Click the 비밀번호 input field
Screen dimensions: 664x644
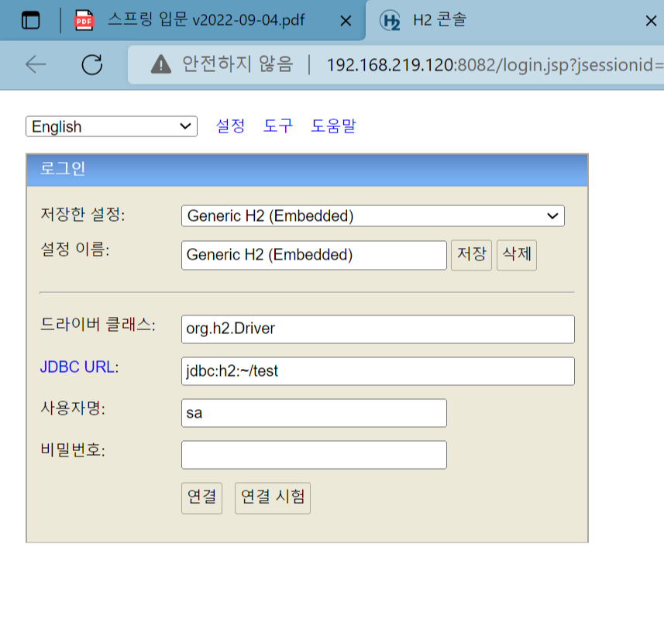point(314,455)
